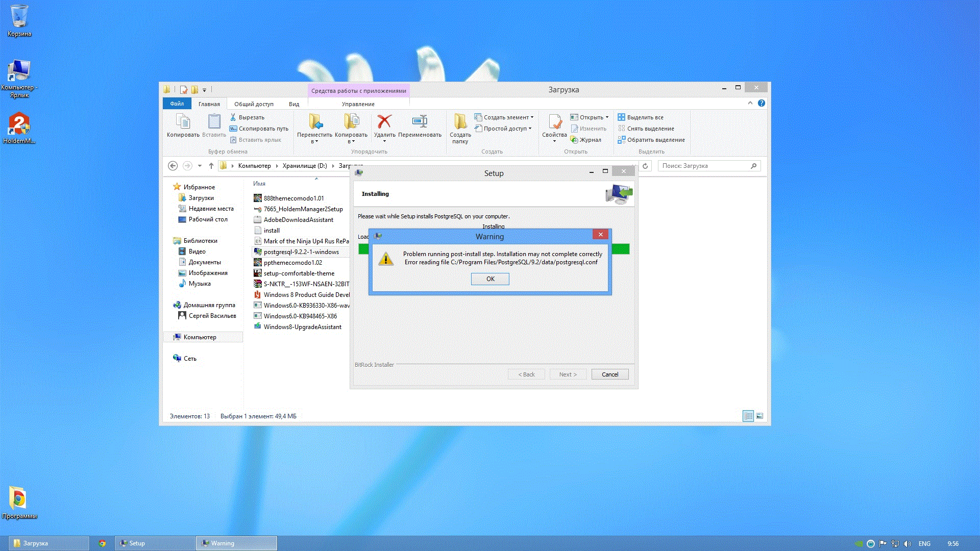Screen dimensions: 980x551
Task: Select Загрузки in navigation pane
Action: (x=201, y=198)
